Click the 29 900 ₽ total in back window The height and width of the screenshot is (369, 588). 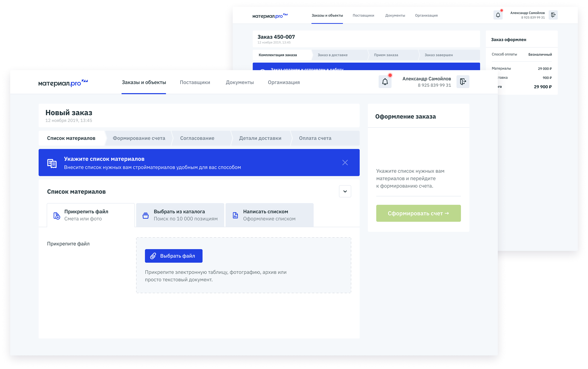tap(543, 87)
